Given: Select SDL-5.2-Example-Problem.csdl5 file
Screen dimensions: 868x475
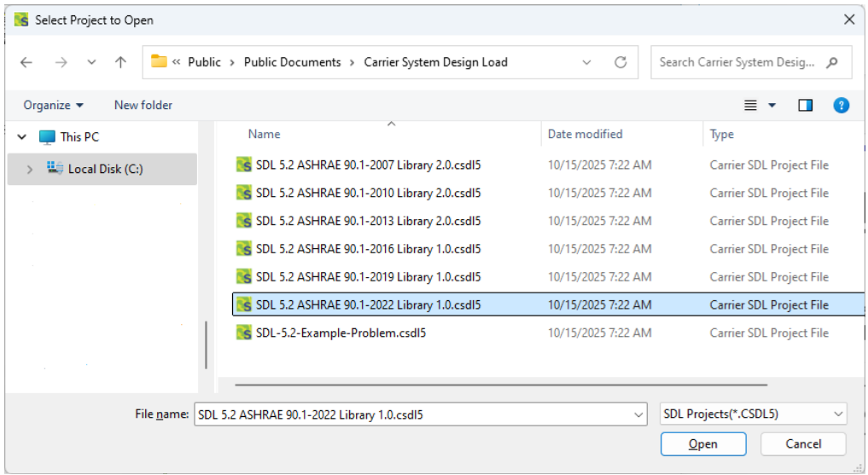Looking at the screenshot, I should tap(341, 333).
